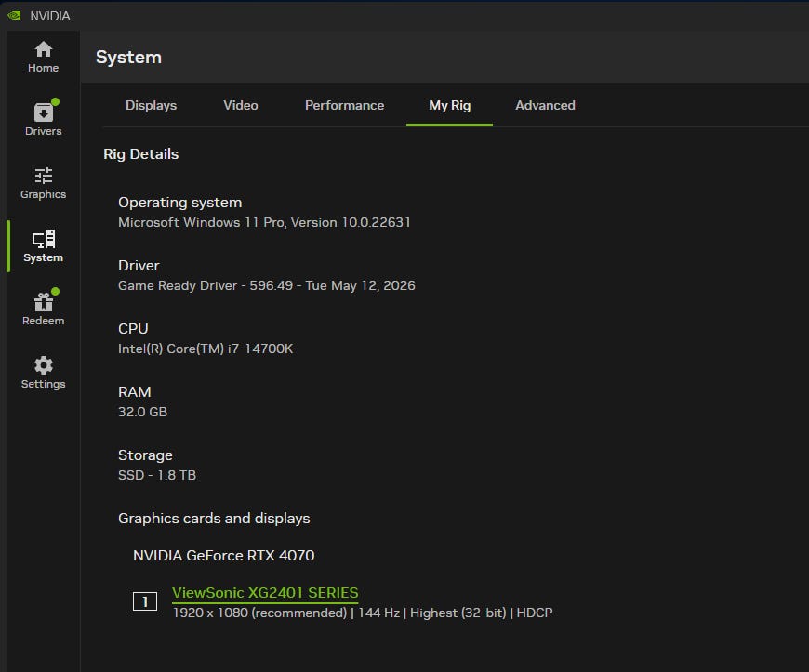Viewport: 809px width, 672px height.
Task: Click the NVIDIA title bar text
Action: tap(50, 16)
